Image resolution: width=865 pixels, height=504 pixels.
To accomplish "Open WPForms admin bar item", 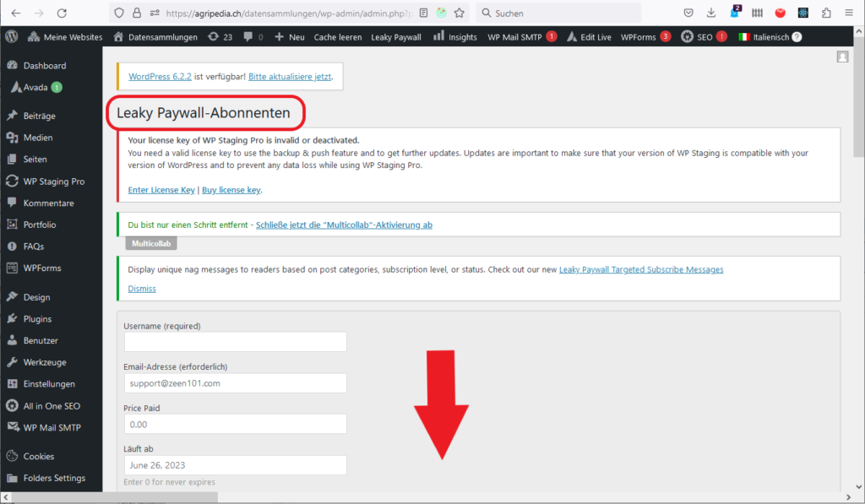I will coord(645,37).
